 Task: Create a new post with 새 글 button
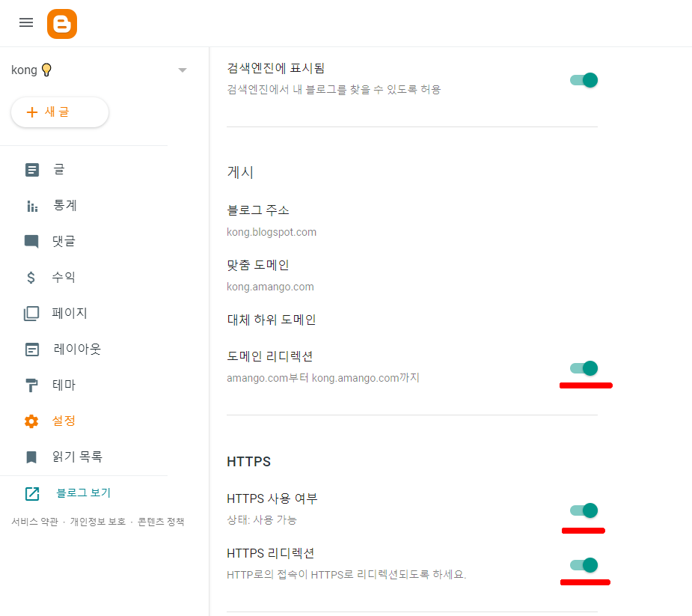pos(60,112)
